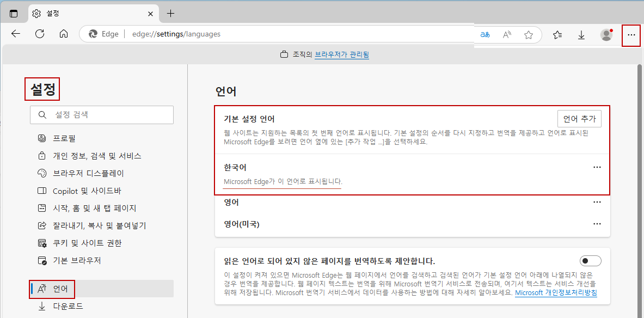644x318 pixels.
Task: Toggle the offer to translate pages switch
Action: 591,261
